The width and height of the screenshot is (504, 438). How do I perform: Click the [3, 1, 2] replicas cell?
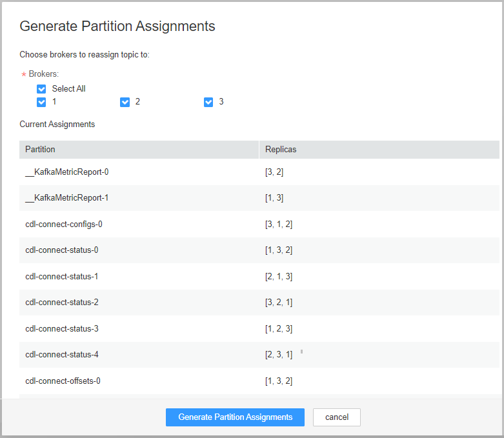point(279,224)
